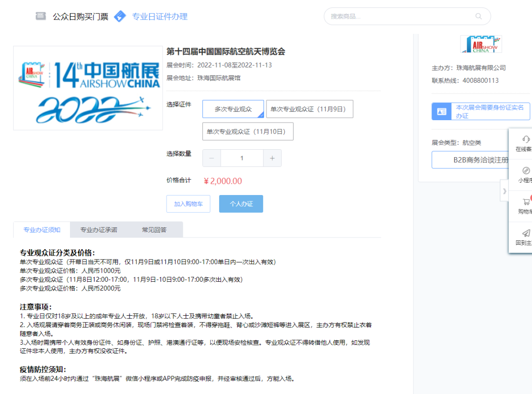Click the paper plane 回到主页 icon
This screenshot has height=394, width=532.
pos(526,233)
